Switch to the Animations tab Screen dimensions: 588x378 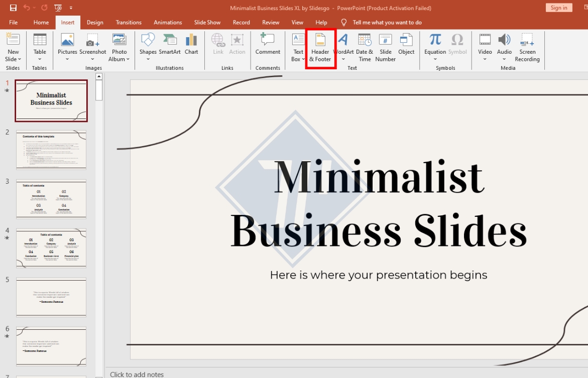[x=168, y=22]
